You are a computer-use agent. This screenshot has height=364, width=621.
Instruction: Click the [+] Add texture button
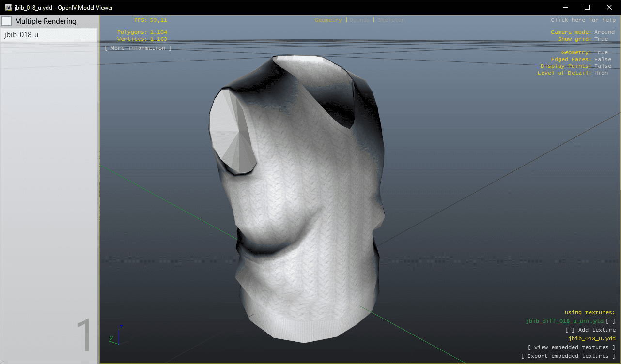coord(590,330)
